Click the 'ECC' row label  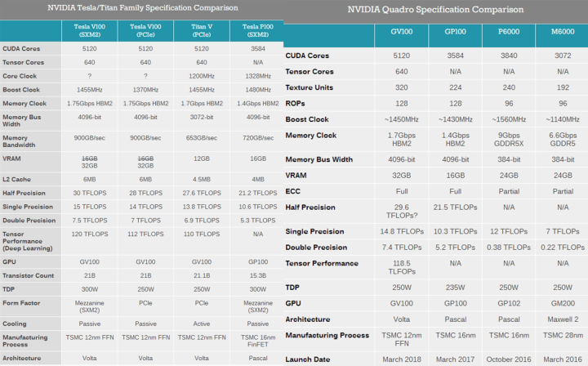click(293, 191)
